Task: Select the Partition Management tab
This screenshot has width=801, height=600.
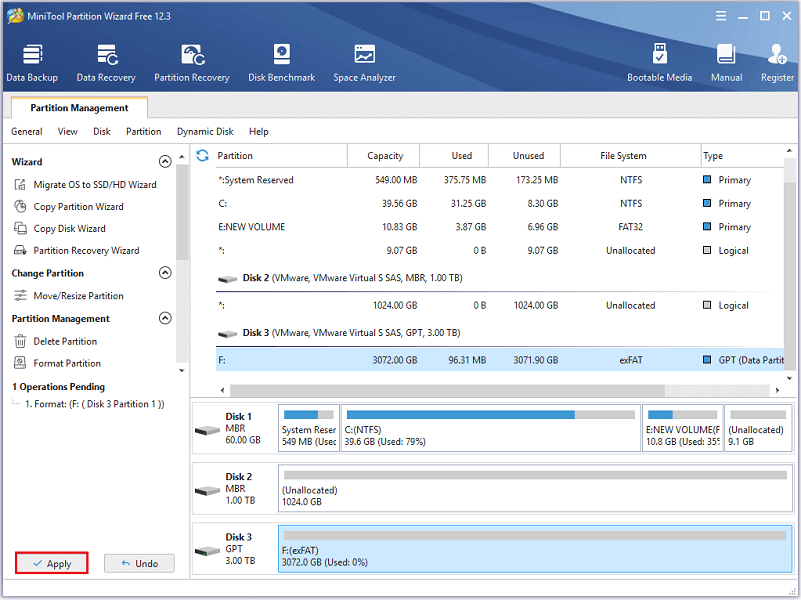Action: [79, 108]
